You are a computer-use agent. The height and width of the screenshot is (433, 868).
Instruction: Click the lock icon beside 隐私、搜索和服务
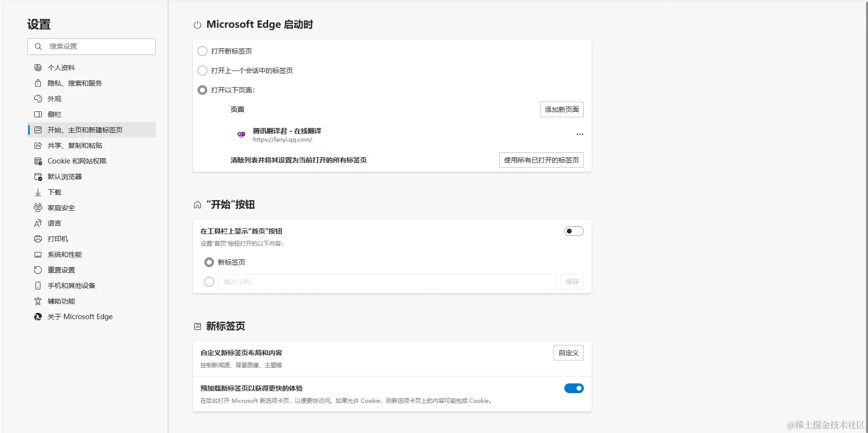point(38,83)
